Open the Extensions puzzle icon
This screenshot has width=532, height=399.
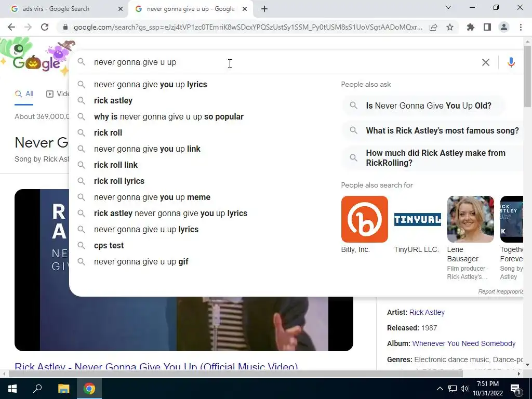(x=471, y=27)
